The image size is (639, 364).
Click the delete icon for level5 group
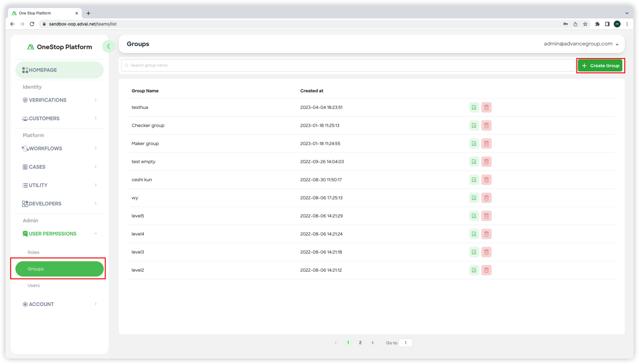coord(486,215)
